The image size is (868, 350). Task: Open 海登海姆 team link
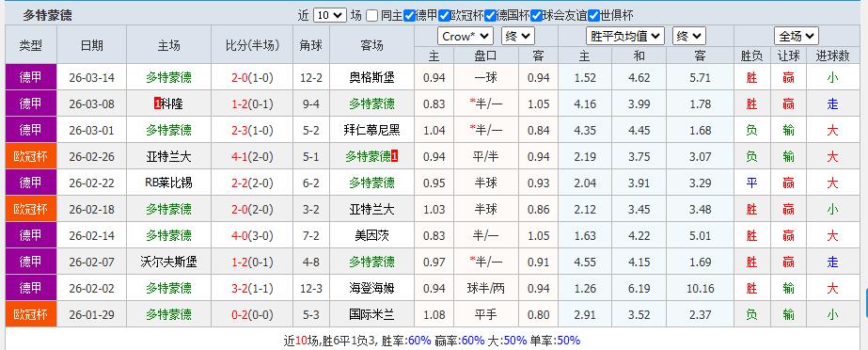(372, 288)
